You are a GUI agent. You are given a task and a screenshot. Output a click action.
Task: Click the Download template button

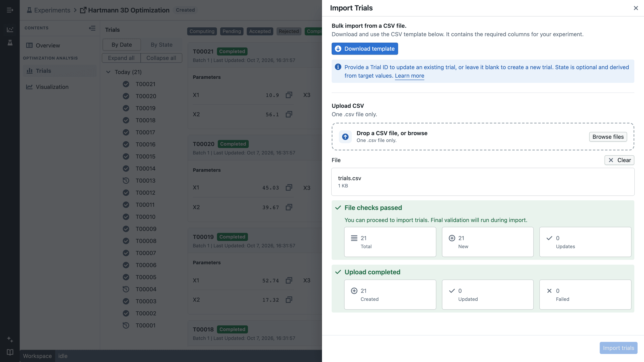[365, 49]
